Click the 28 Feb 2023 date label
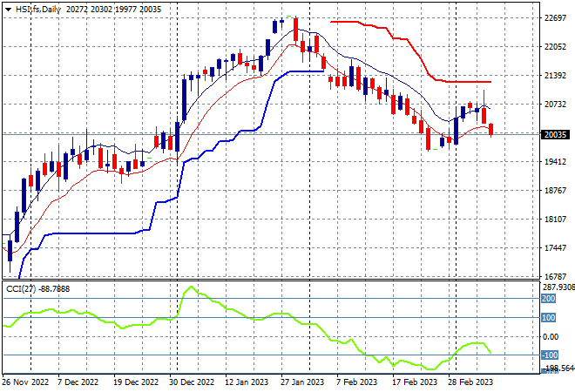The width and height of the screenshot is (575, 392). coord(470,382)
